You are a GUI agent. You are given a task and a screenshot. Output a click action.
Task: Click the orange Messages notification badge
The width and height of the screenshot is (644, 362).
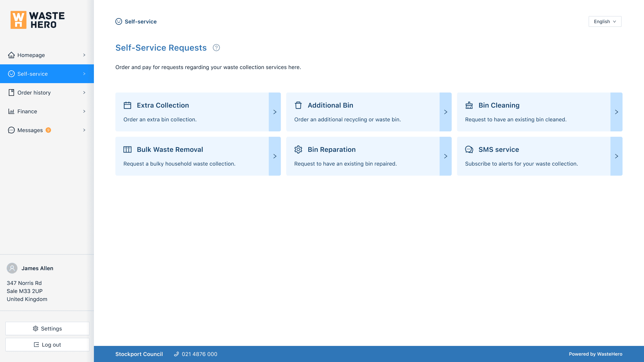pos(48,130)
